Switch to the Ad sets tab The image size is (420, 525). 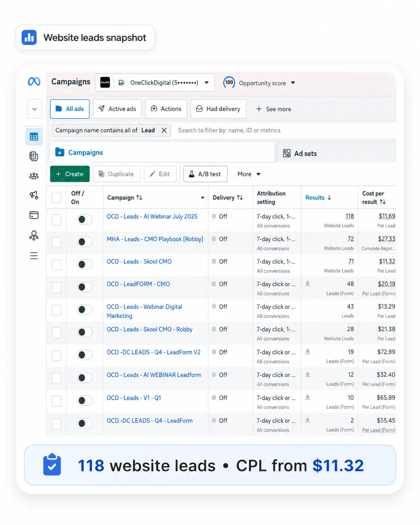click(x=300, y=153)
